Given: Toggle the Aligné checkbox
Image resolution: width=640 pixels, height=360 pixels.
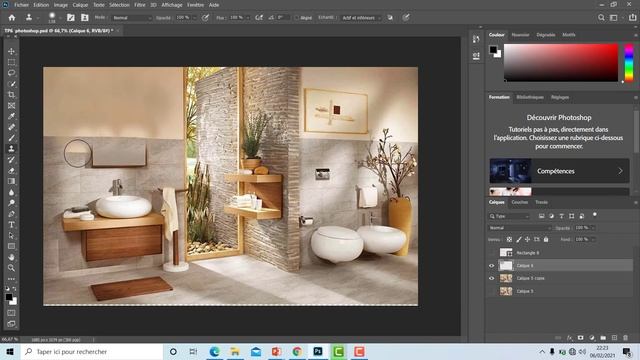Looking at the screenshot, I should [297, 18].
